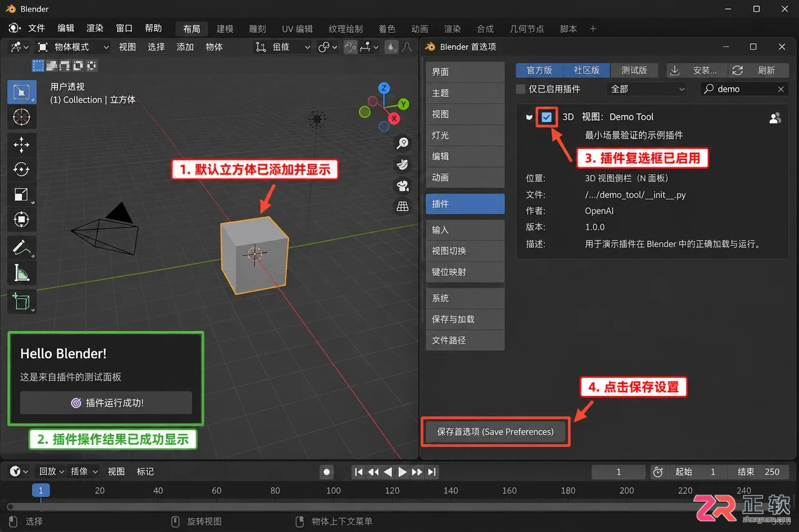Switch perspective/orthographic with grid icon
Screen dimensions: 799x532
click(403, 207)
